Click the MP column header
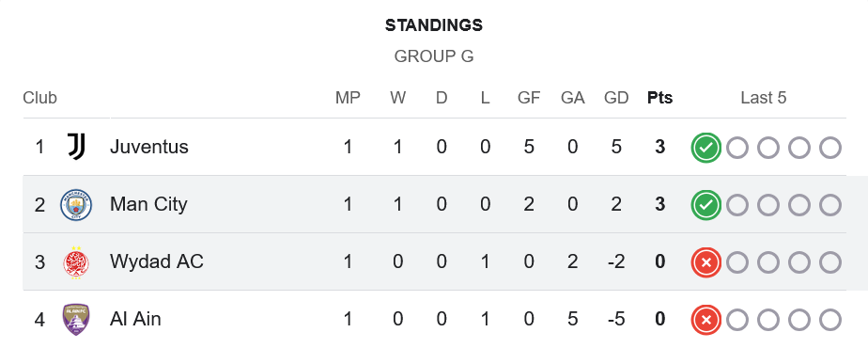Screen dimensions: 868x364 point(348,98)
